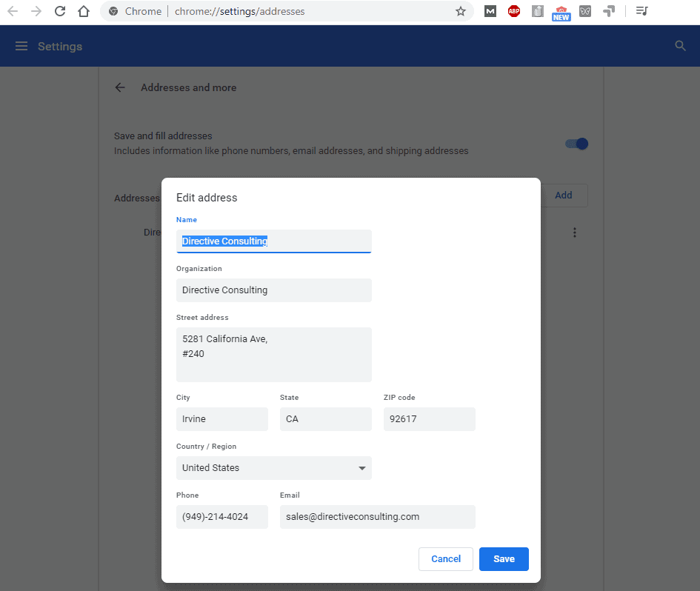Click the Chrome site info icon
Viewport: 700px width, 591px height.
coord(113,11)
